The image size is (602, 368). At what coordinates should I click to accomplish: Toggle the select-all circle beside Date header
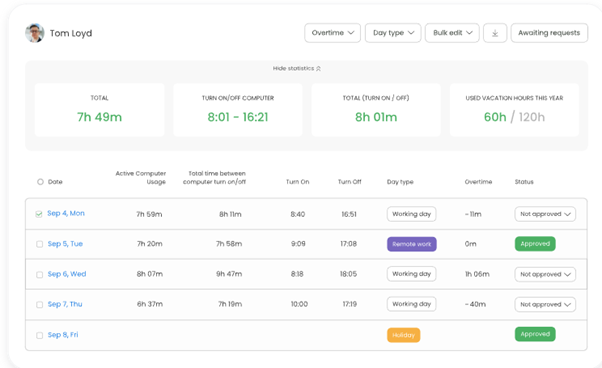coord(40,182)
